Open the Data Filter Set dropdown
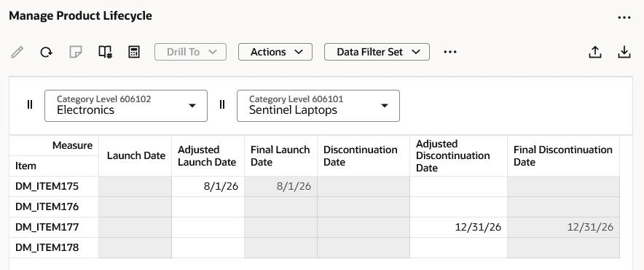The height and width of the screenshot is (270, 644). click(377, 52)
